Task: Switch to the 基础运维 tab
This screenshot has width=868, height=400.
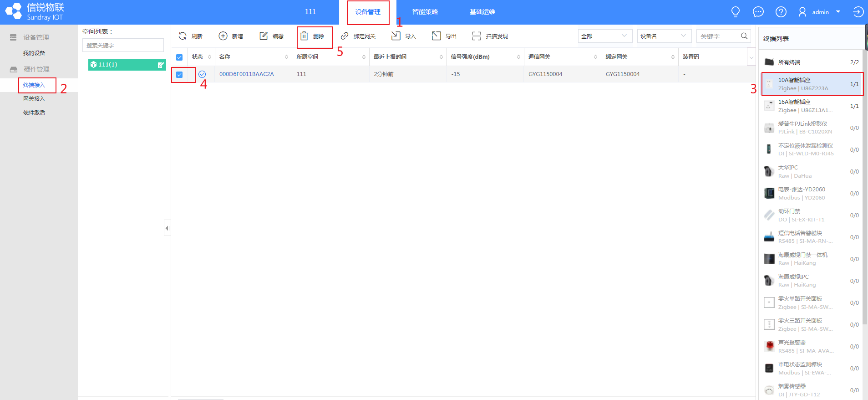Action: (x=482, y=12)
